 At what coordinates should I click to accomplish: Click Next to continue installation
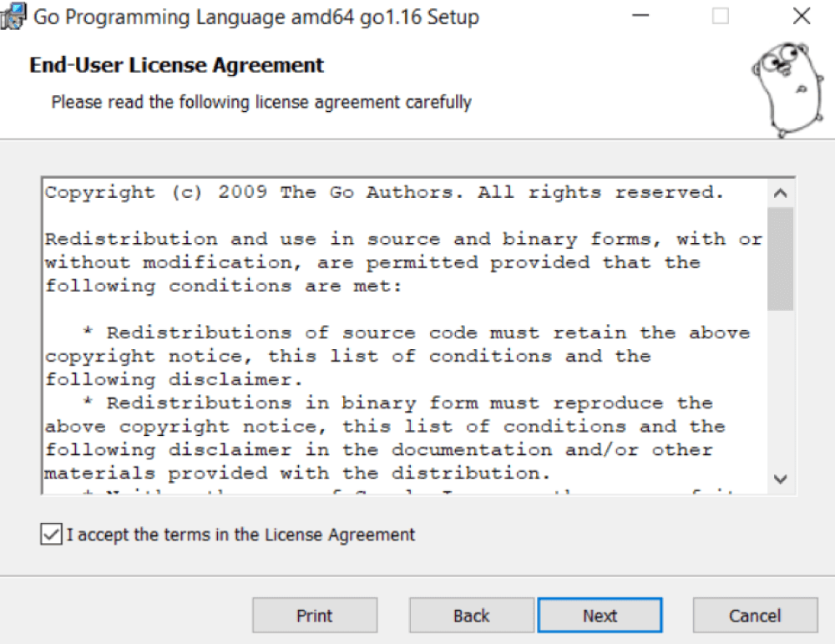[600, 615]
